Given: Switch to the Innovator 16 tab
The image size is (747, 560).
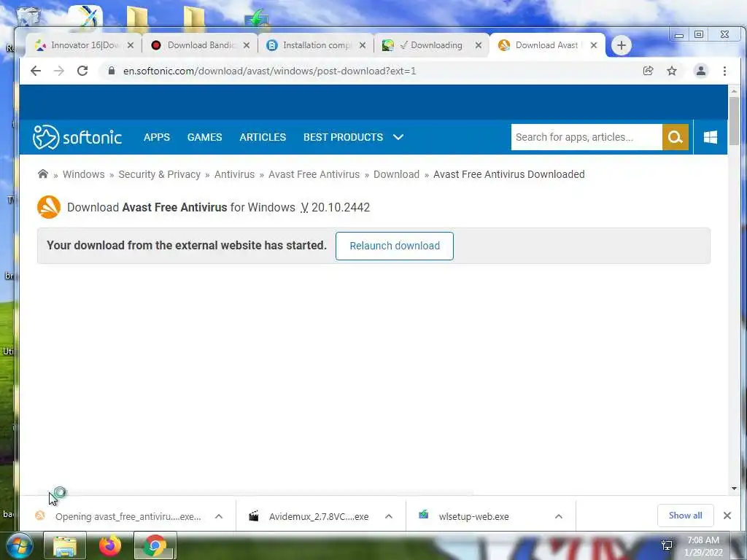Looking at the screenshot, I should (x=83, y=45).
